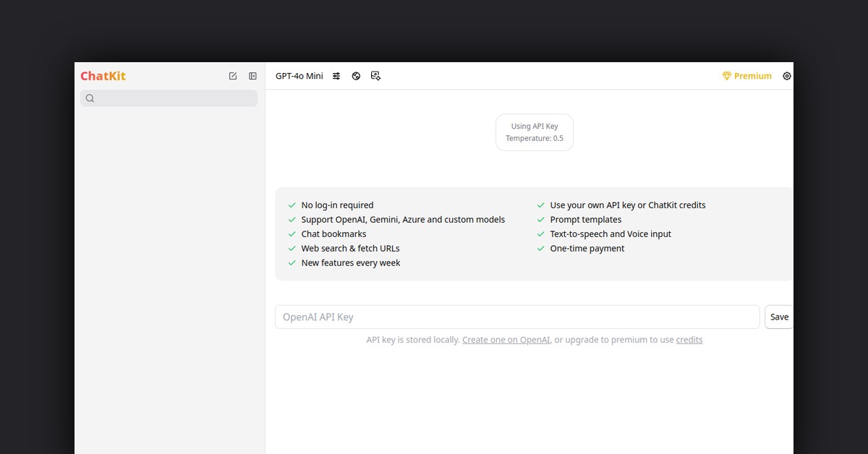Screen dimensions: 868x454
Task: Open a new chat with the compose icon
Action: click(232, 75)
